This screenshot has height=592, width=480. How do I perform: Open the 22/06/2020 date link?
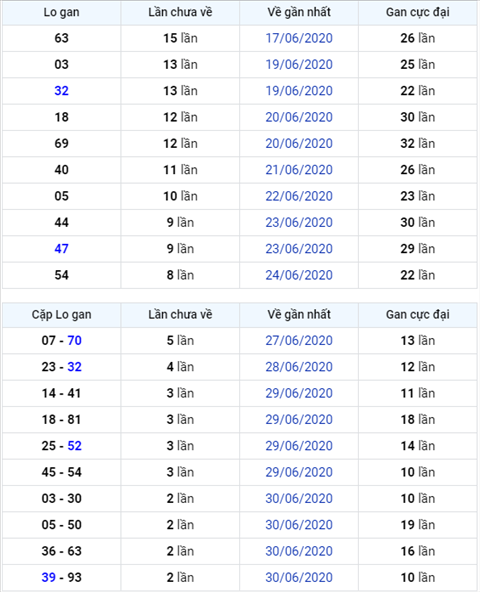pyautogui.click(x=299, y=196)
